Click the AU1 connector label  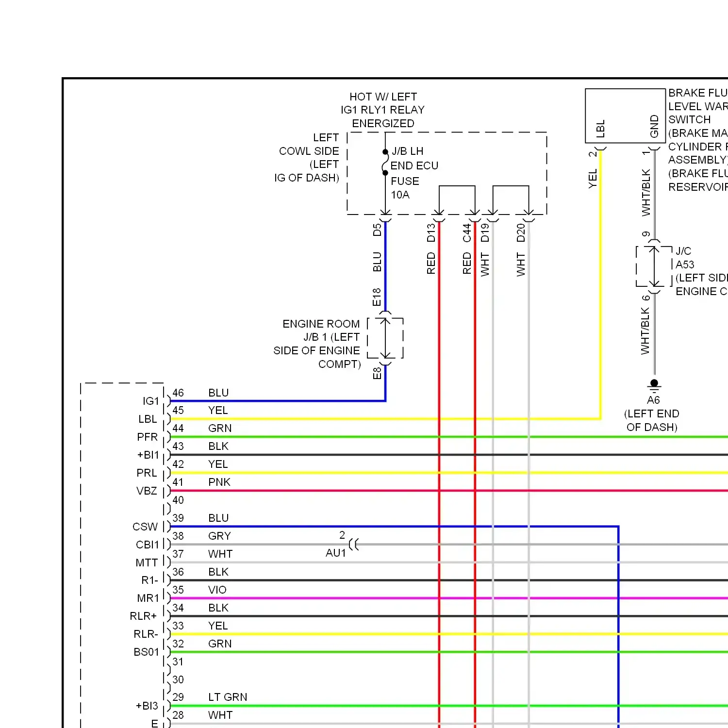[336, 553]
